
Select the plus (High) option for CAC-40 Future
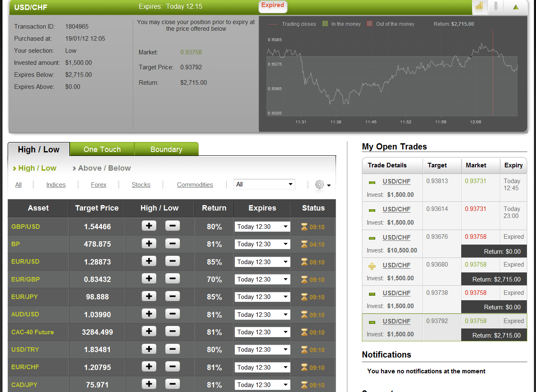149,332
